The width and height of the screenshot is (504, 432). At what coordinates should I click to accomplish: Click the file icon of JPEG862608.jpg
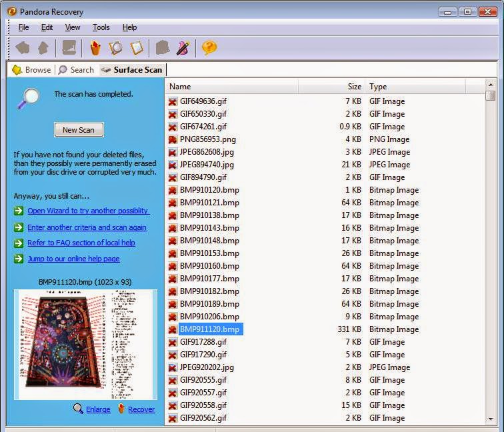[173, 152]
